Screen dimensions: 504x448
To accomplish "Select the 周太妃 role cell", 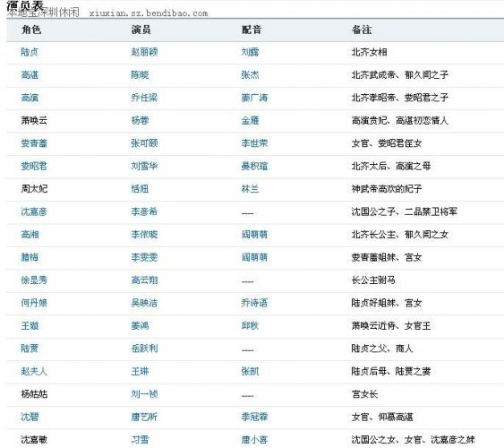I will tap(34, 189).
